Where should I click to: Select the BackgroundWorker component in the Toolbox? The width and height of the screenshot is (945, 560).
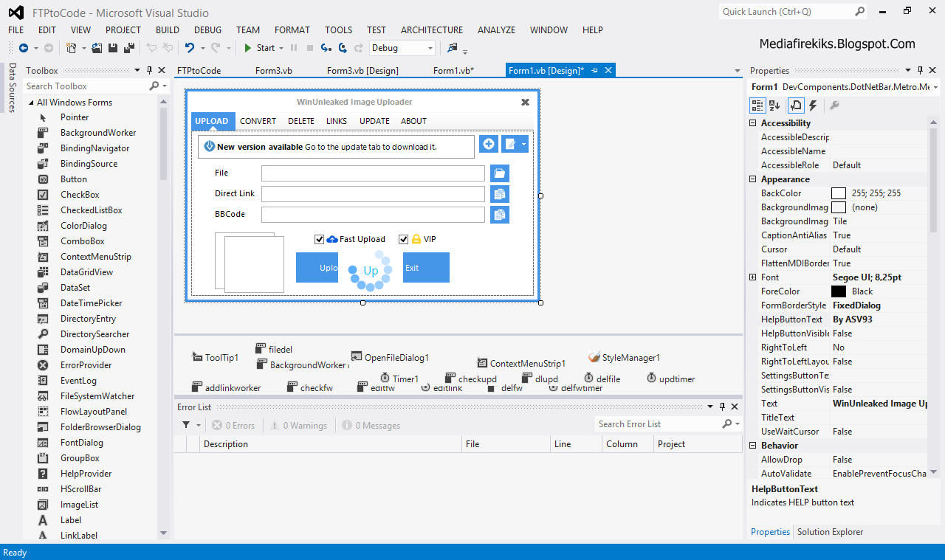pos(97,132)
